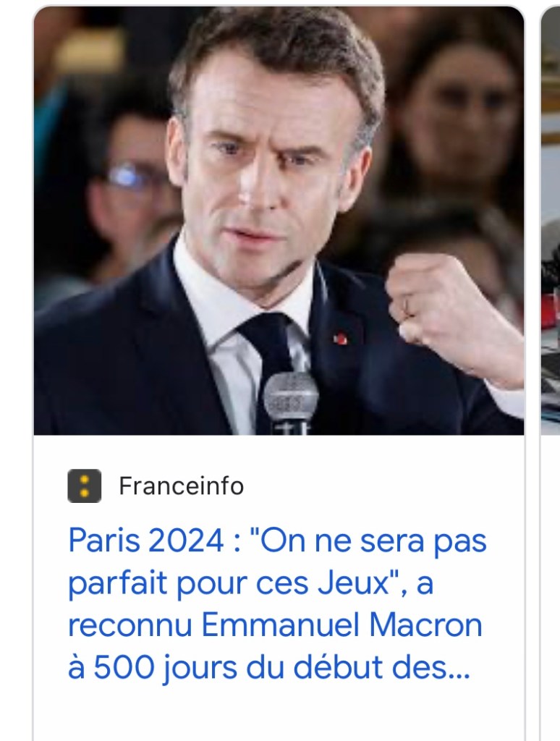Open the Franceinfo source name
560x741 pixels.
pos(181,486)
